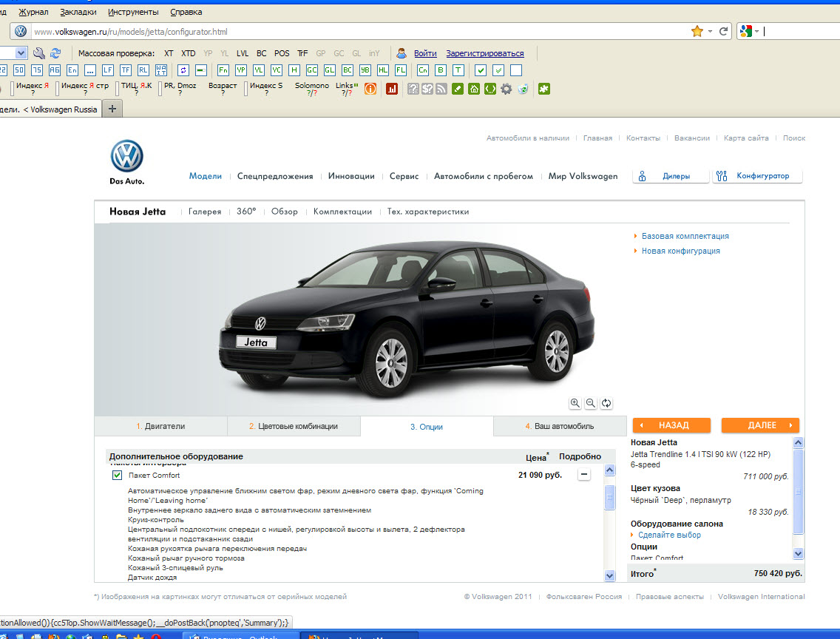Toggle checkbox beside ТИЦ, Я.К
Screen dimensions: 840x639
(118, 89)
